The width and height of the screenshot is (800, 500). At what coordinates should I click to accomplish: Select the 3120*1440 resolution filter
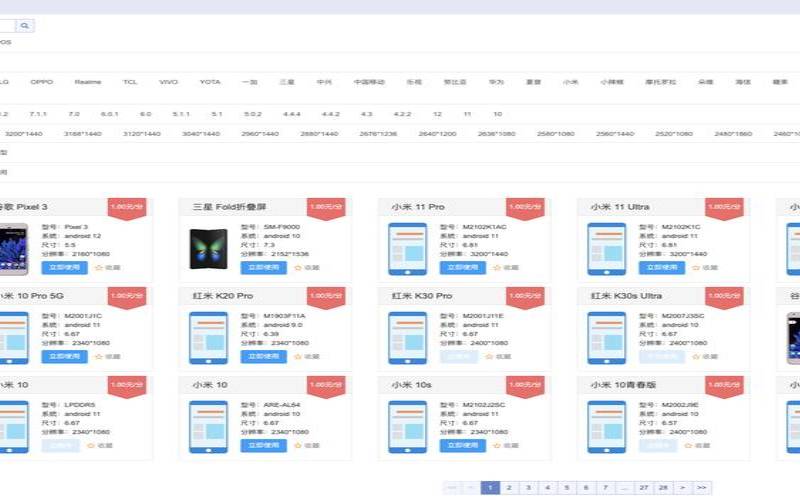coord(142,134)
